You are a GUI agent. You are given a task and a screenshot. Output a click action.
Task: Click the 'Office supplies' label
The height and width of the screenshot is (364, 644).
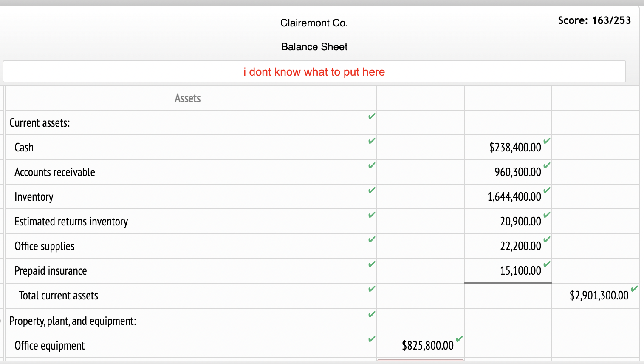44,246
